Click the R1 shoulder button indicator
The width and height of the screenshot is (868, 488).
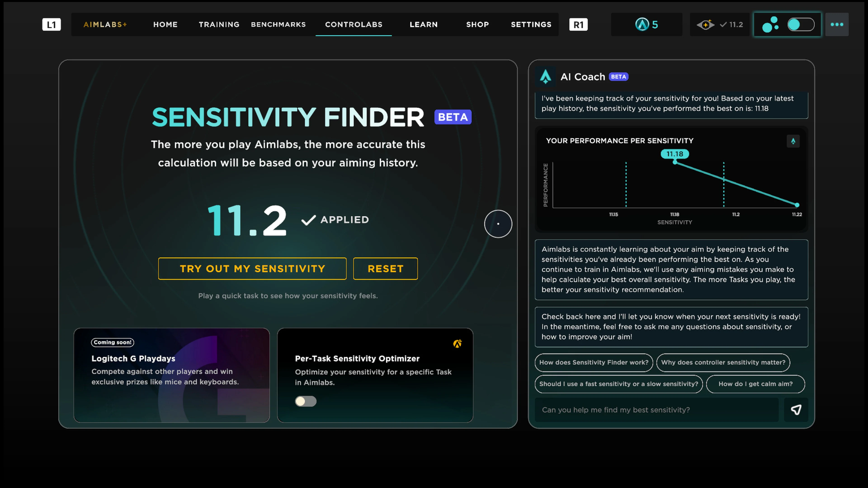click(579, 24)
